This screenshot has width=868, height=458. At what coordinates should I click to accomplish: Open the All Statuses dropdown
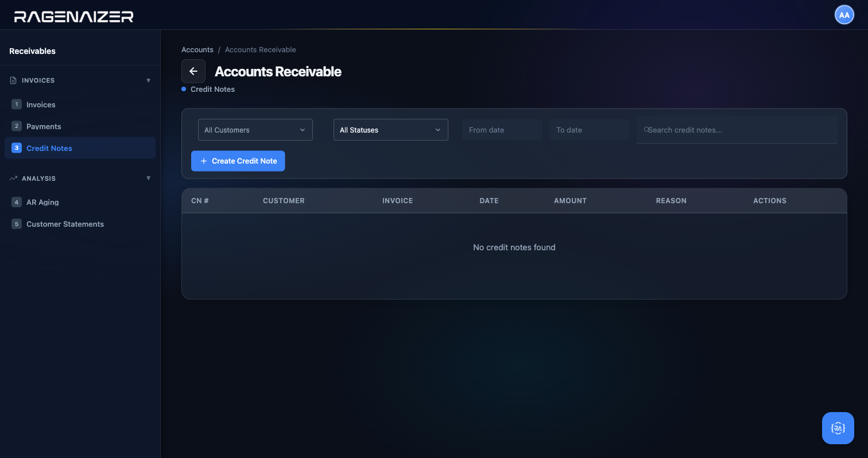[391, 130]
